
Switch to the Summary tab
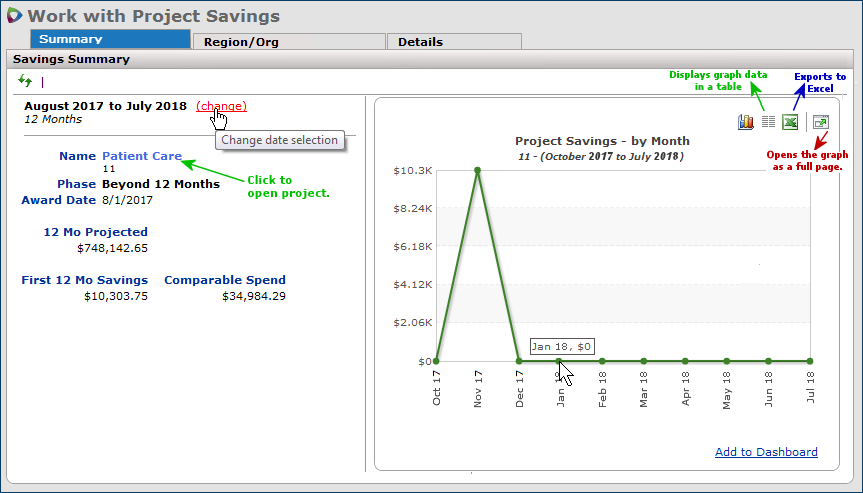click(x=110, y=40)
